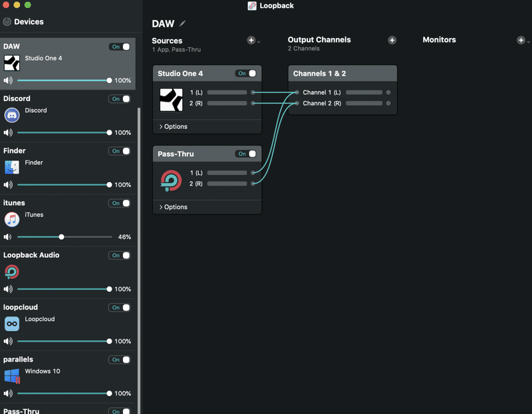Toggle the DAW device on/off switch
This screenshot has width=532, height=414.
tap(120, 47)
